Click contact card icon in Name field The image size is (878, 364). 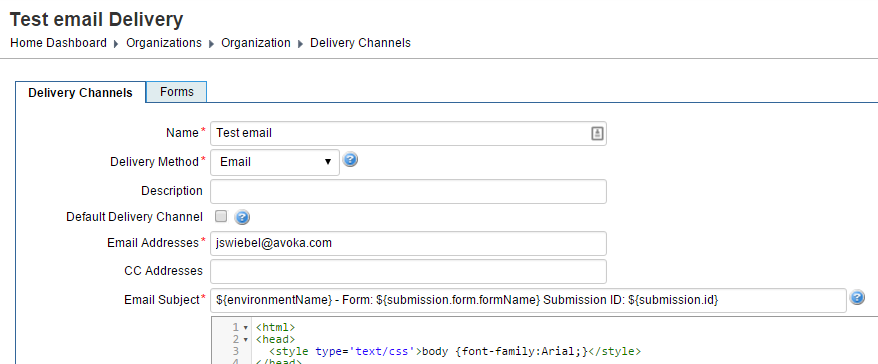(x=597, y=133)
